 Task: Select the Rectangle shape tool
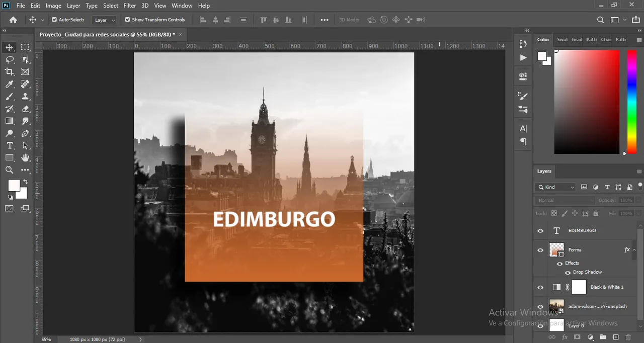point(10,158)
